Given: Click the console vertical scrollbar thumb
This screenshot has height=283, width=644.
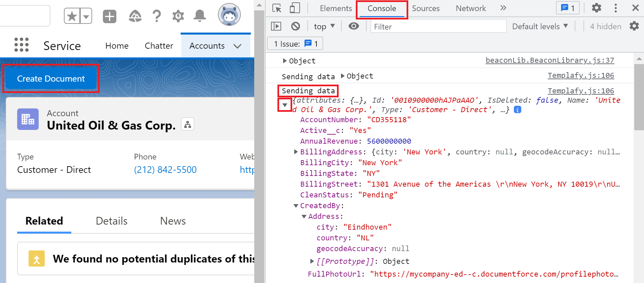Looking at the screenshot, I should 639,97.
